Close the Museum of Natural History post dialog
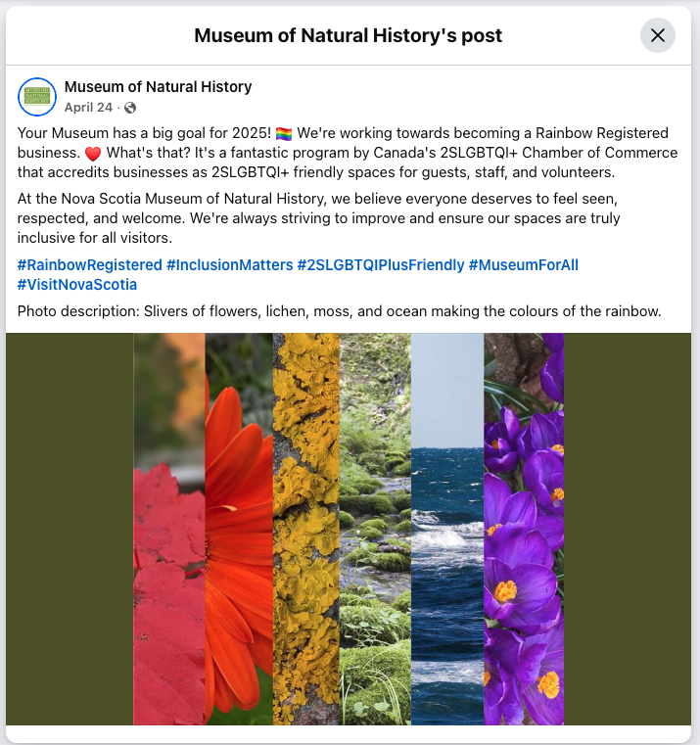This screenshot has width=700, height=745. click(x=658, y=35)
